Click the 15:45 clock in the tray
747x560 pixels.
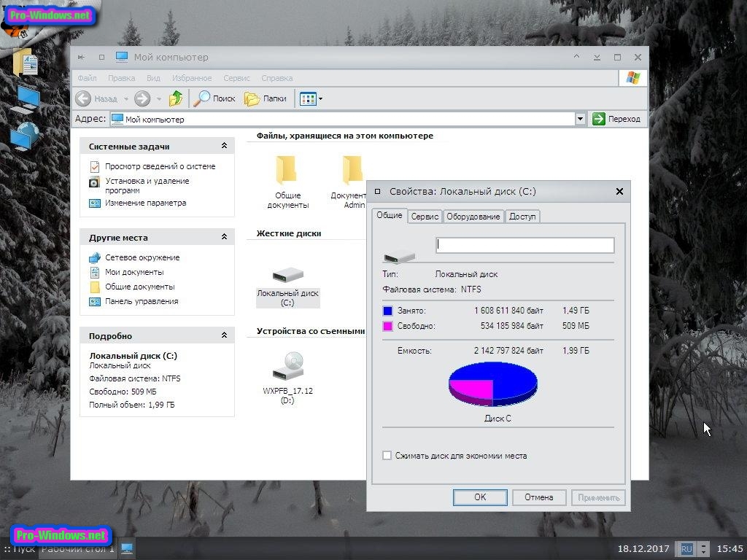[729, 549]
